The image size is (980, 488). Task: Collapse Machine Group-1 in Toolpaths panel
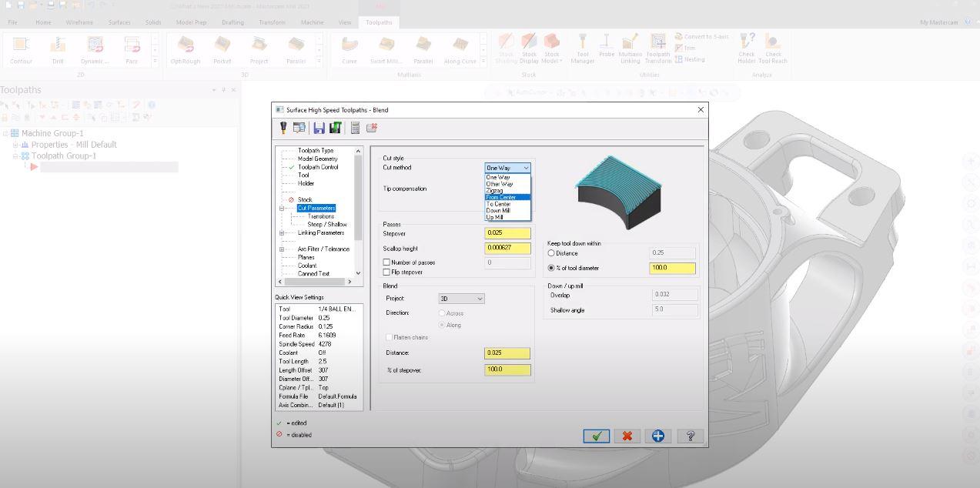click(5, 133)
